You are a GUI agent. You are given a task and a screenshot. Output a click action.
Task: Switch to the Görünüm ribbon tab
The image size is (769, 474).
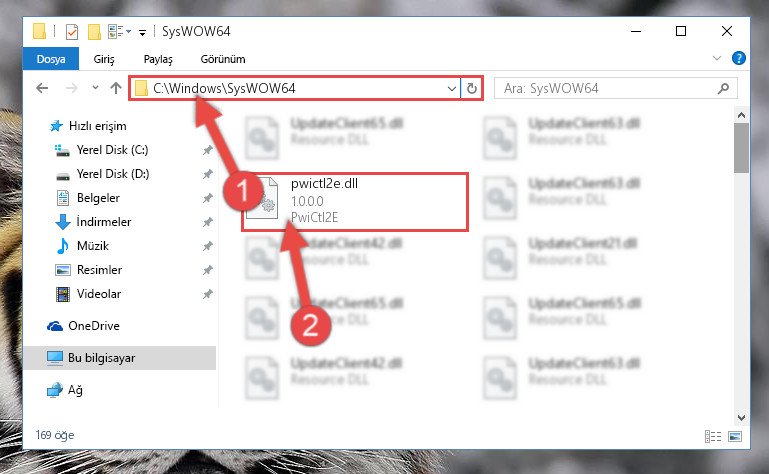223,59
